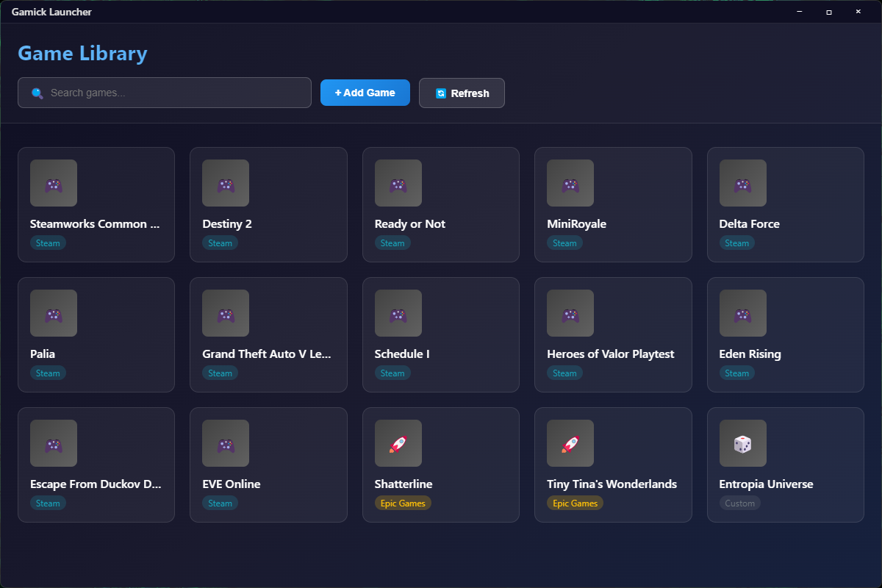Click Steam tag under Heroes of Valor Playtest

click(x=564, y=373)
